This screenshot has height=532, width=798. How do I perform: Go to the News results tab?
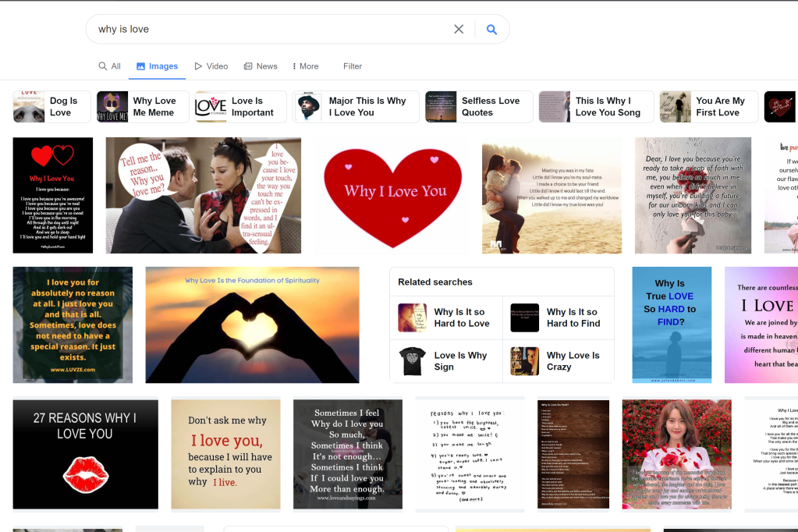tap(261, 66)
